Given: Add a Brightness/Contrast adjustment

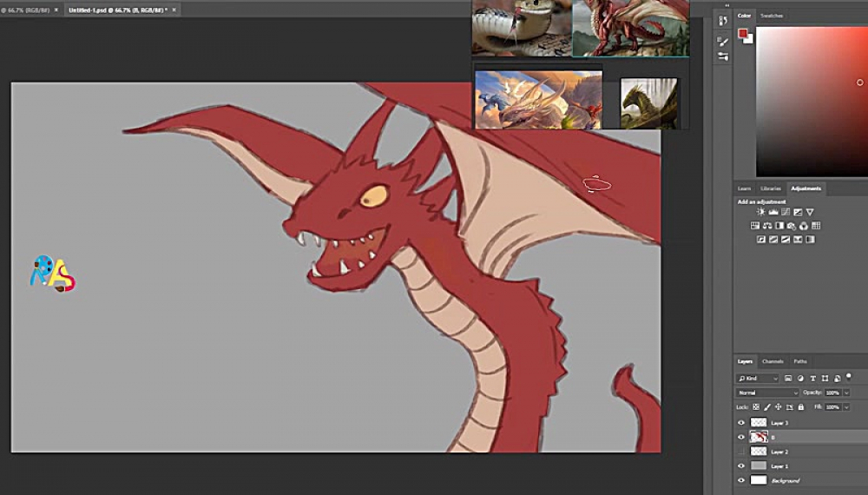Looking at the screenshot, I should point(761,212).
